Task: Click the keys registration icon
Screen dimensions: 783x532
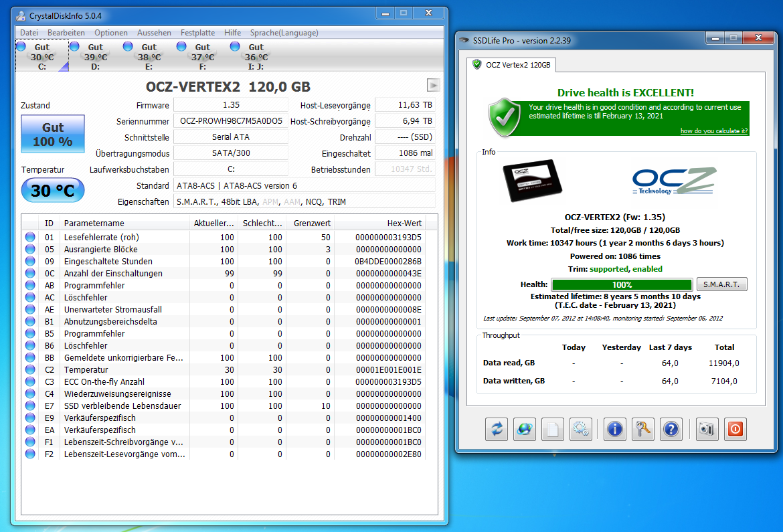Action: click(x=642, y=429)
